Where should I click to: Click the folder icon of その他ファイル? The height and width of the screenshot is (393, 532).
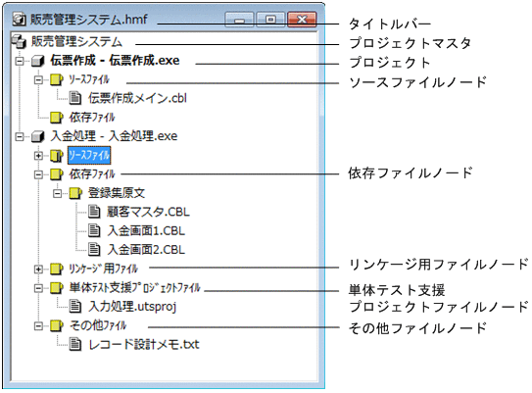pyautogui.click(x=57, y=325)
